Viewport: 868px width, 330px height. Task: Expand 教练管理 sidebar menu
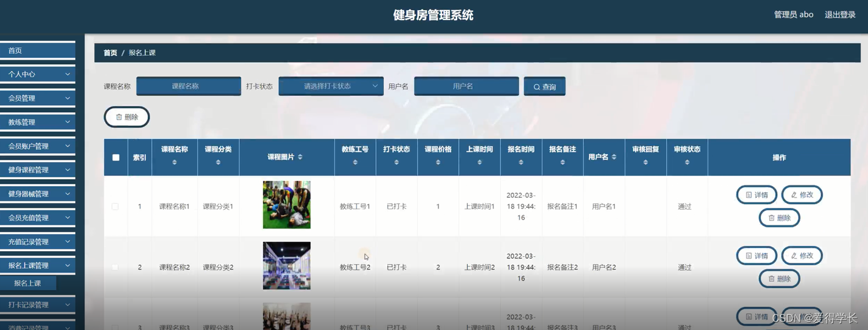pyautogui.click(x=38, y=122)
